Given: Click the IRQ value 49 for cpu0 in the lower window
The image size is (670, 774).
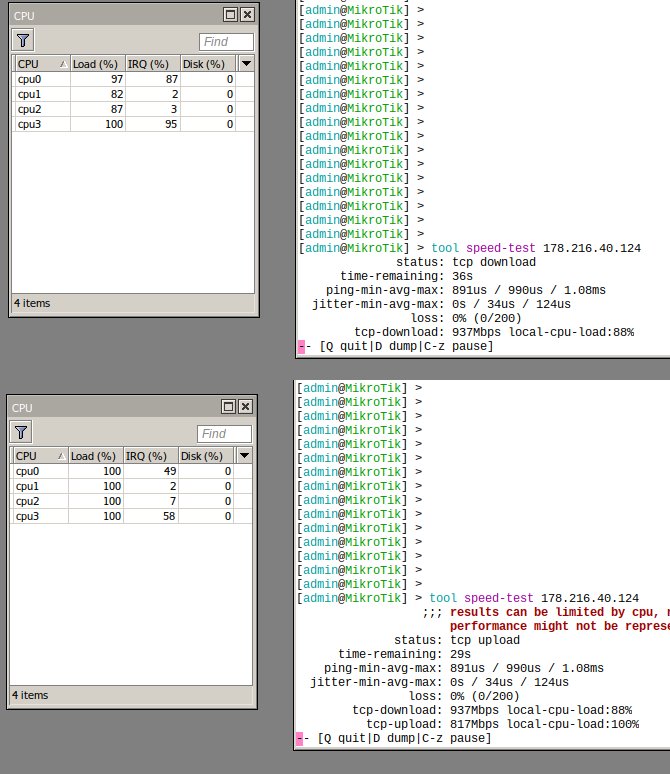Looking at the screenshot, I should [170, 471].
